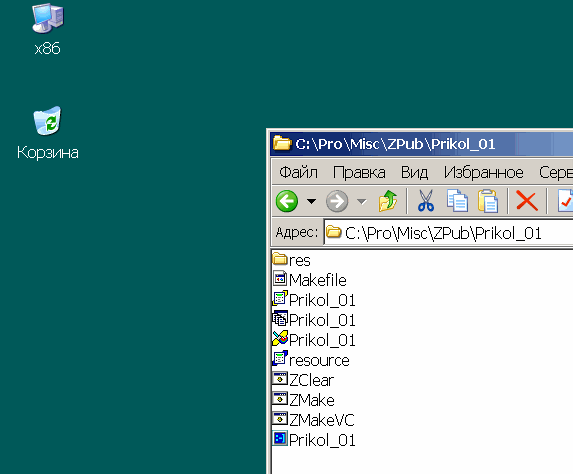Image resolution: width=573 pixels, height=474 pixels.
Task: Click the Copy toolbar icon
Action: point(457,201)
